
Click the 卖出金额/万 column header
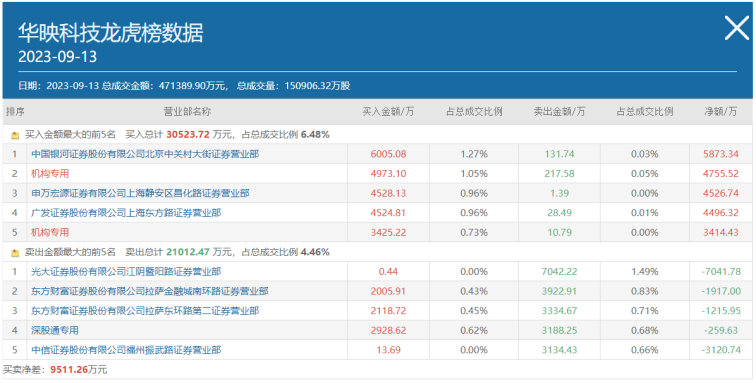pyautogui.click(x=559, y=112)
